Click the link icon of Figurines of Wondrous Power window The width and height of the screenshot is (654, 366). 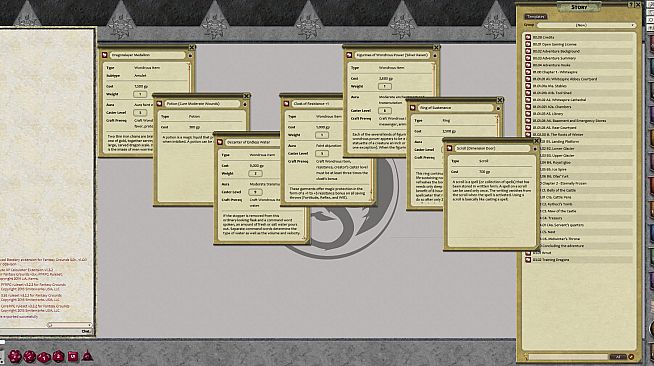(x=349, y=55)
